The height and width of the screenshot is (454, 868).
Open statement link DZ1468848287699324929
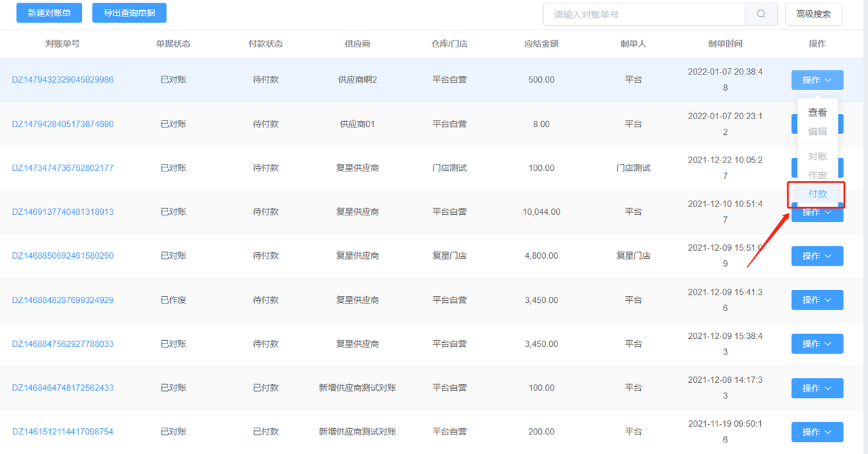[x=63, y=300]
